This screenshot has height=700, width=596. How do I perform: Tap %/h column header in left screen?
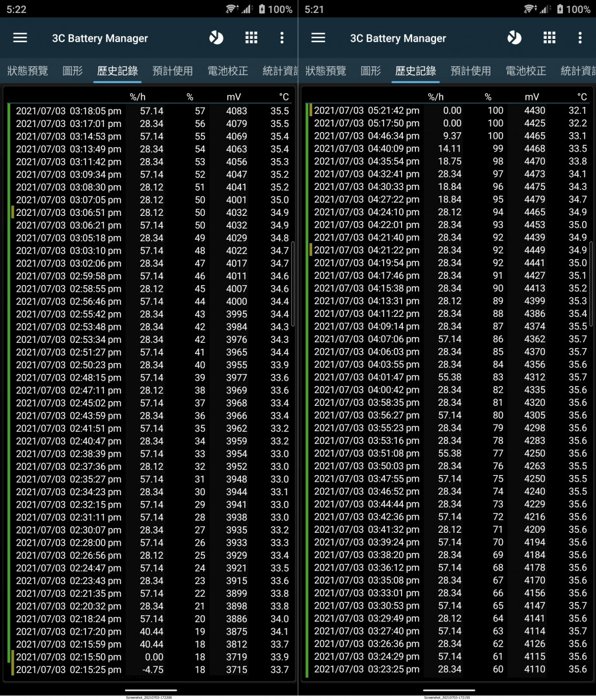[137, 97]
